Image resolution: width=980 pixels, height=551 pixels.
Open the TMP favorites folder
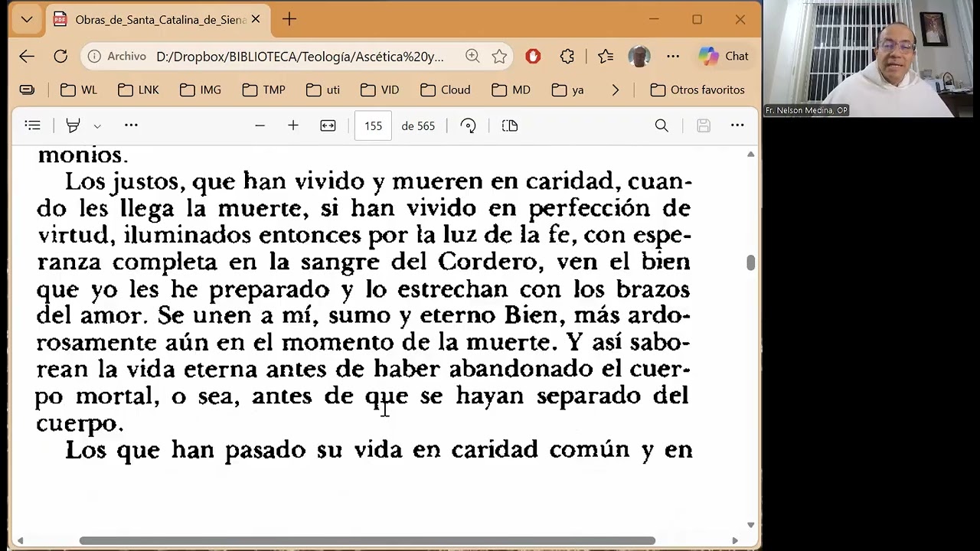pyautogui.click(x=263, y=90)
